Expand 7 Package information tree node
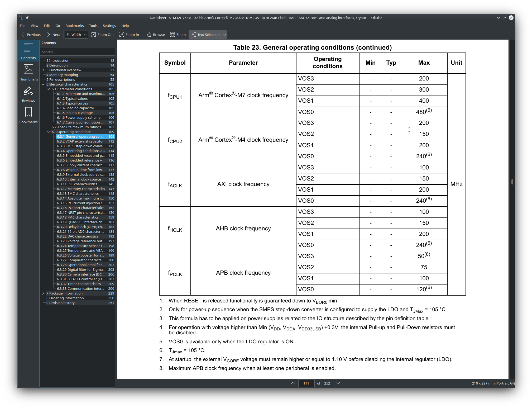The width and height of the screenshot is (532, 408). tap(43, 293)
